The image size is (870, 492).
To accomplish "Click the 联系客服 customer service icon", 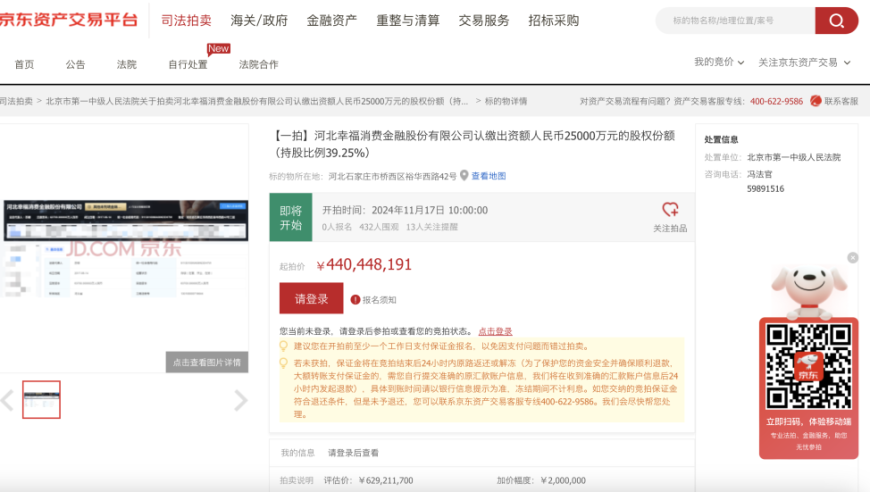I will point(815,101).
